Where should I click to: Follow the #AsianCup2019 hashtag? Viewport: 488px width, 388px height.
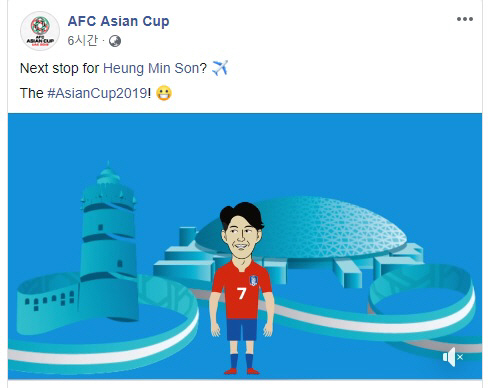tap(97, 93)
